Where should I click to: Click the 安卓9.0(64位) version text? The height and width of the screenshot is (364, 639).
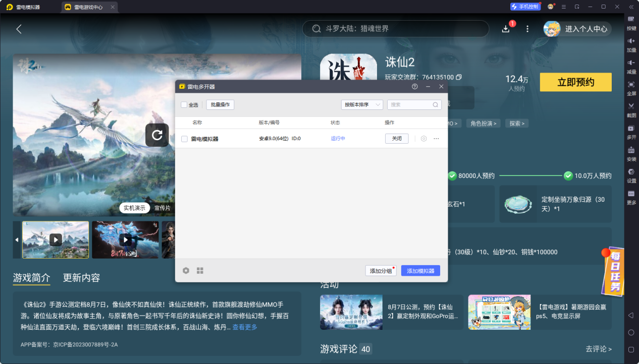pos(274,139)
